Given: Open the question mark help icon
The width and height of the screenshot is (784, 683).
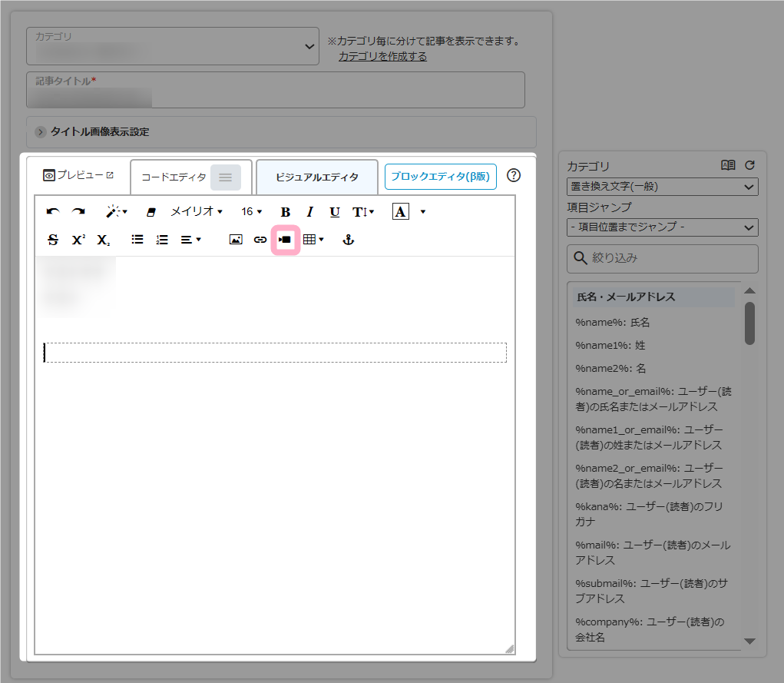Looking at the screenshot, I should pyautogui.click(x=514, y=175).
